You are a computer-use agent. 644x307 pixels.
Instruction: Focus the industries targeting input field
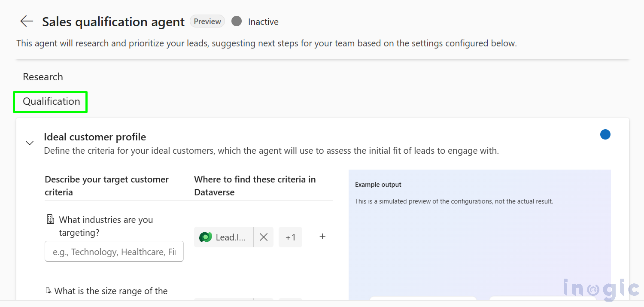pos(114,252)
